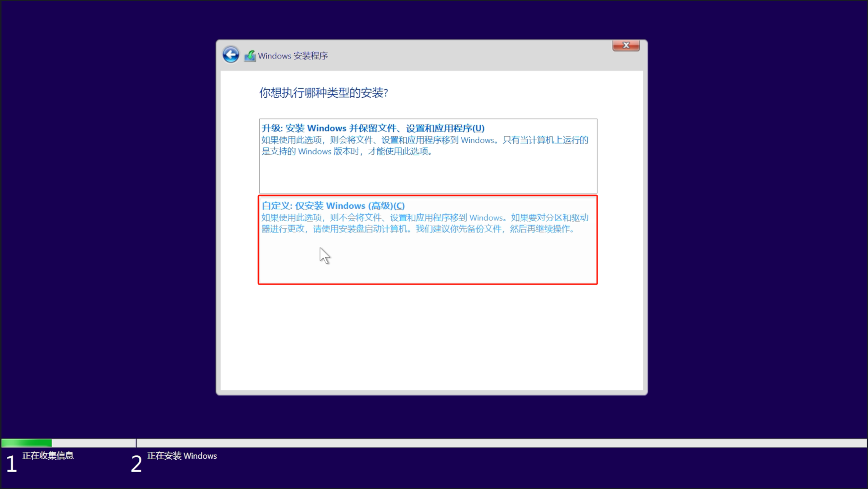Click the green setup progress bar
The height and width of the screenshot is (489, 868).
[27, 443]
